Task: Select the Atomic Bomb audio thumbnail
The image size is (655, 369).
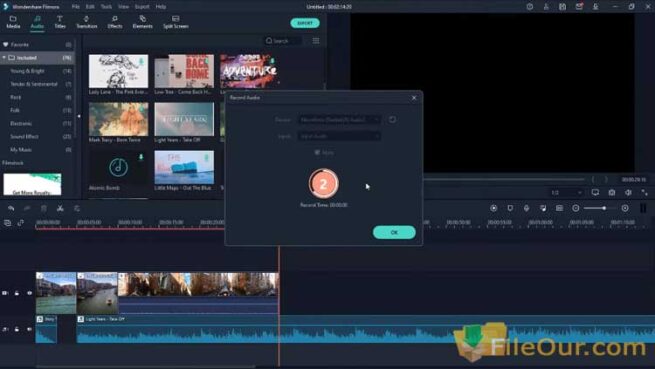Action: (x=118, y=167)
